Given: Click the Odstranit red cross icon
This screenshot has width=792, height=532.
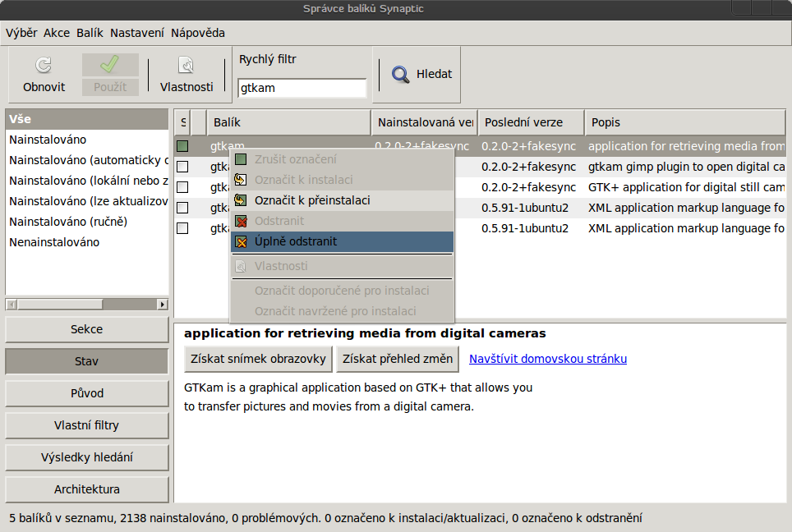Looking at the screenshot, I should point(241,221).
